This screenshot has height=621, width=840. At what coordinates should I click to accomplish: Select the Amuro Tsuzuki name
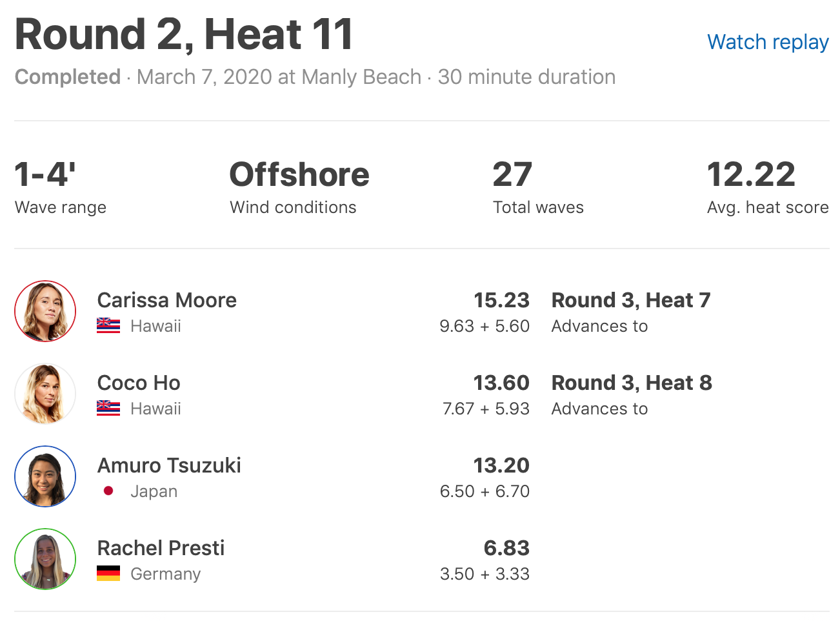[x=169, y=465]
